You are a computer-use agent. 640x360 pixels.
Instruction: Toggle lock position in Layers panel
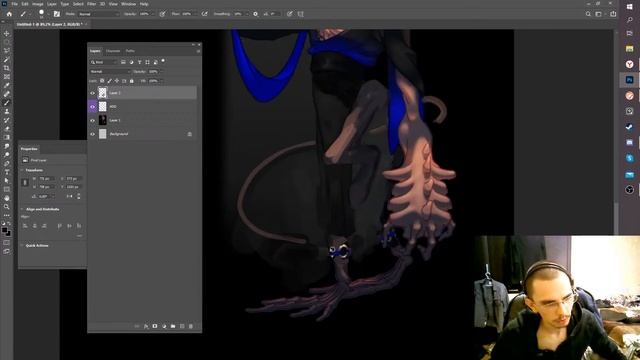[x=117, y=81]
